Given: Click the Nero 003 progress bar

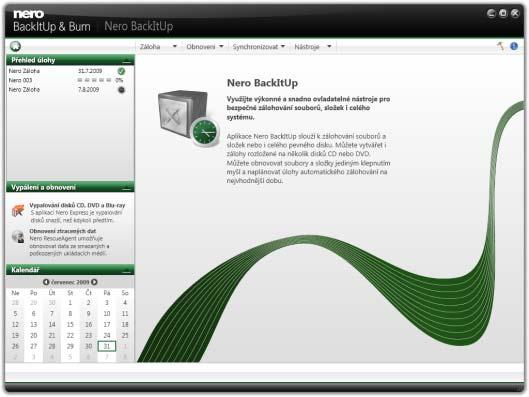Looking at the screenshot, I should (94, 80).
